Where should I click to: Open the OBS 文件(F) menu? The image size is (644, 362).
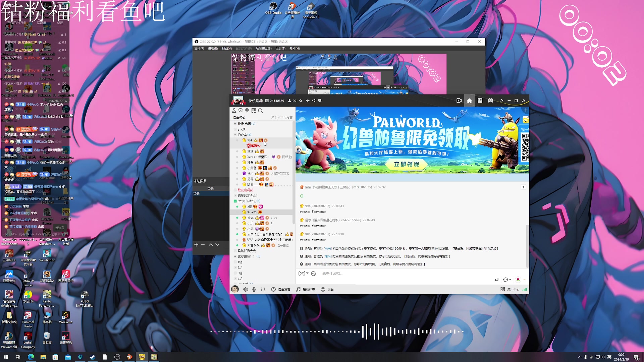199,49
